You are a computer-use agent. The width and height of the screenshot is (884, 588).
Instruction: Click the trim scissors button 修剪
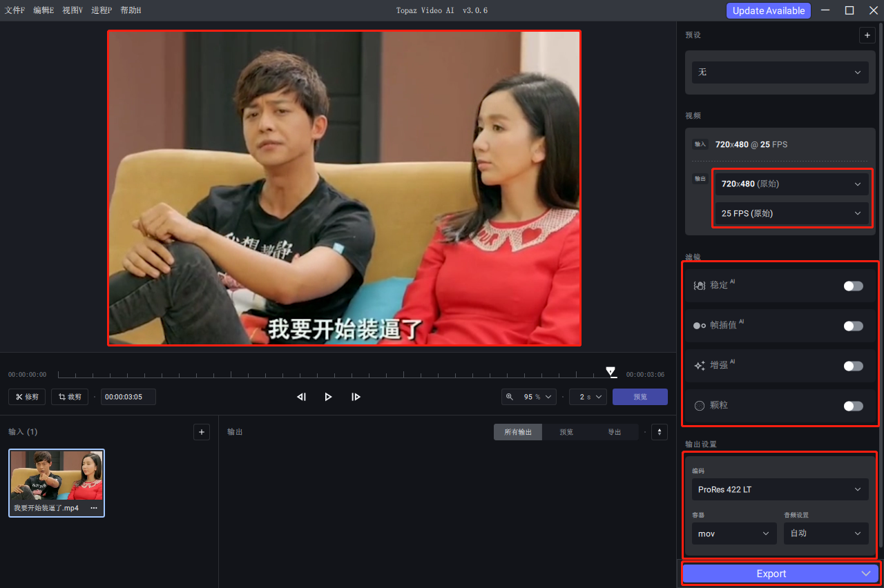(x=28, y=397)
